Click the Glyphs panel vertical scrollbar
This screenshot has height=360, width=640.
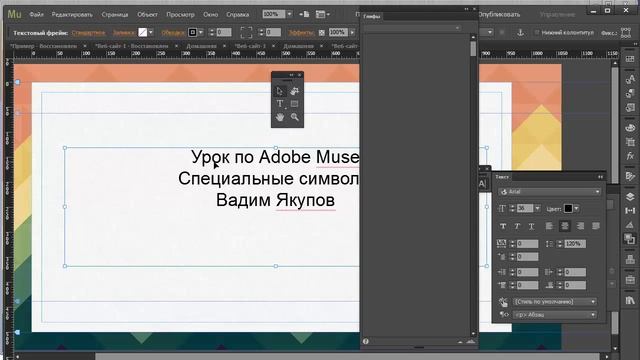[473, 185]
